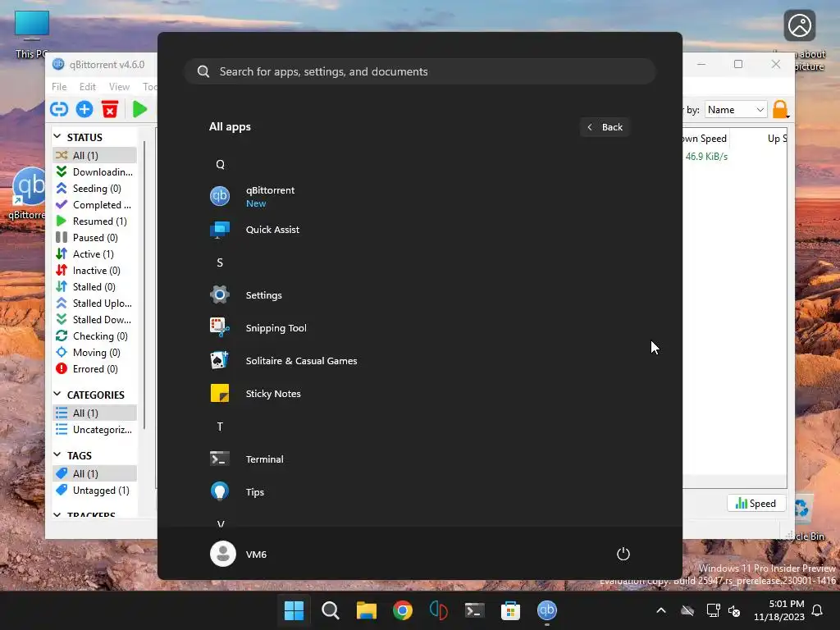Open the View menu in qBittorrent

tap(119, 87)
